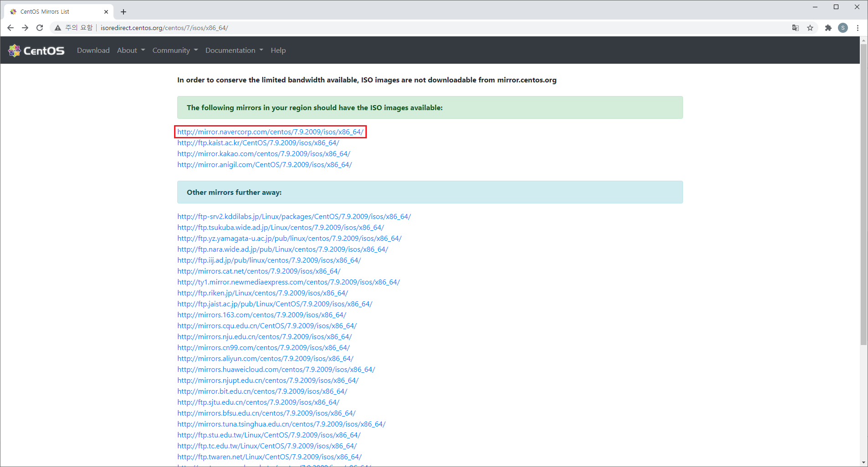868x467 pixels.
Task: Open the Download nav item
Action: pos(93,51)
